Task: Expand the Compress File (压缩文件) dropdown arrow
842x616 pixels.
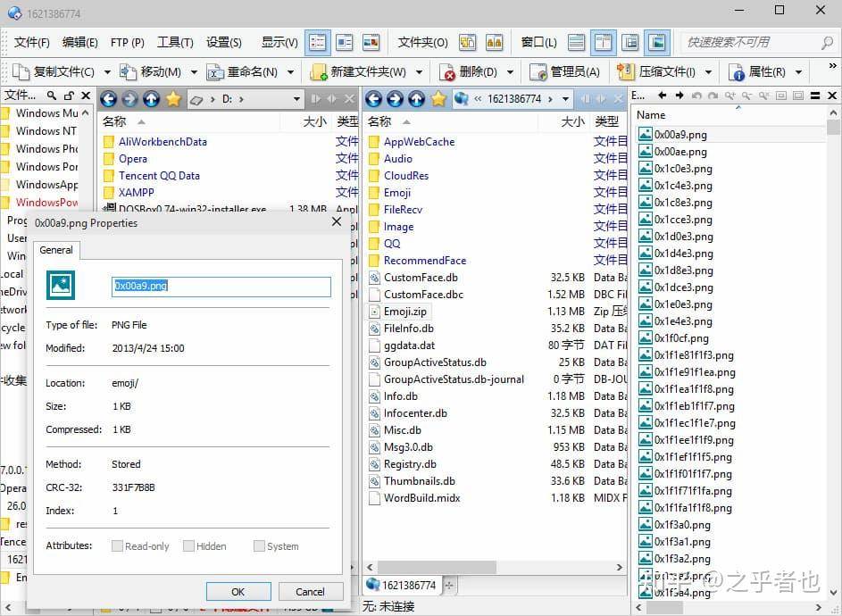Action: 708,72
